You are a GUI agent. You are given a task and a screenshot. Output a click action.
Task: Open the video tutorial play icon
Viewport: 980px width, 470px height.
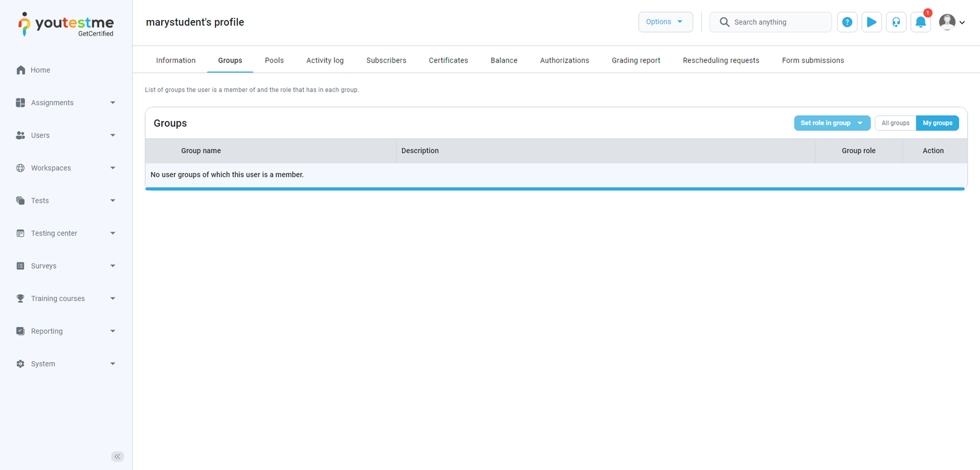872,22
